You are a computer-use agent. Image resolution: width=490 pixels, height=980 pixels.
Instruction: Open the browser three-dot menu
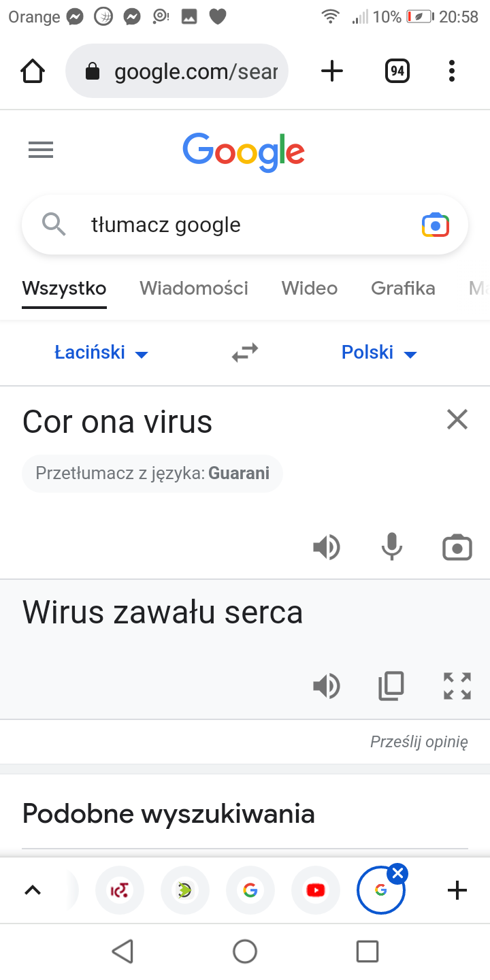[x=452, y=71]
